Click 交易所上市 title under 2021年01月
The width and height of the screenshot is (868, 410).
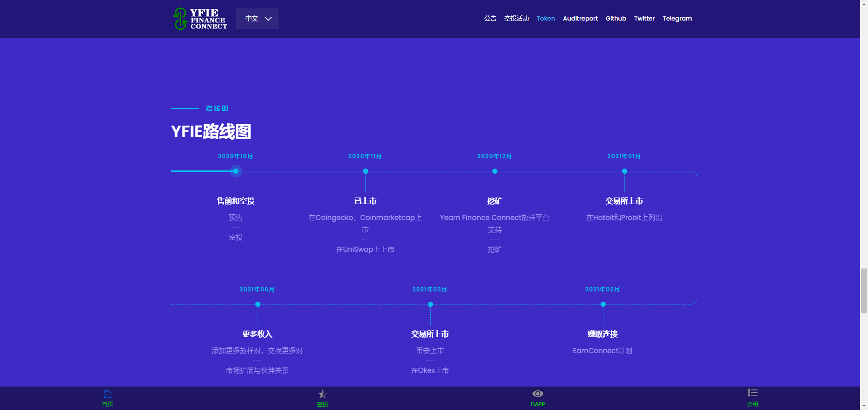624,201
